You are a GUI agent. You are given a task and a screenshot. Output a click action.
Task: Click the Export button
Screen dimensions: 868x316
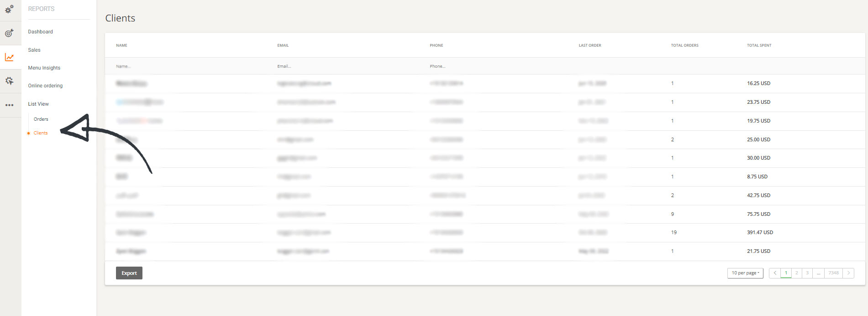(129, 273)
